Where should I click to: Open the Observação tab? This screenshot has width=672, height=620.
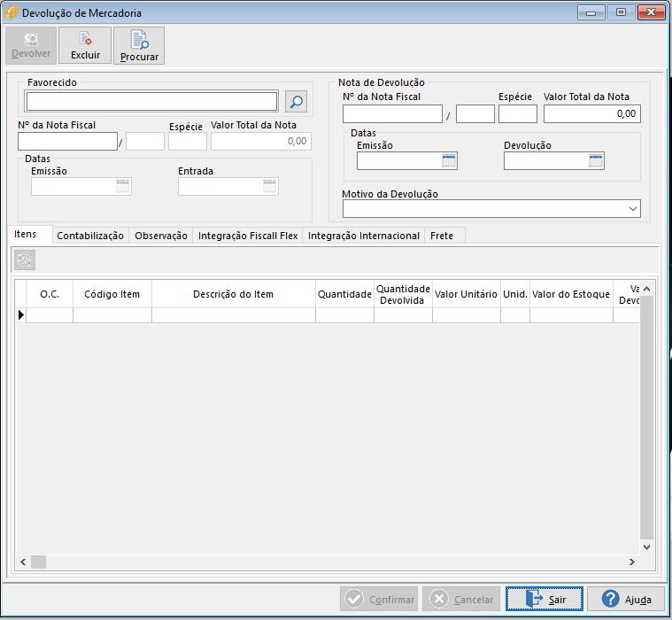pos(161,236)
